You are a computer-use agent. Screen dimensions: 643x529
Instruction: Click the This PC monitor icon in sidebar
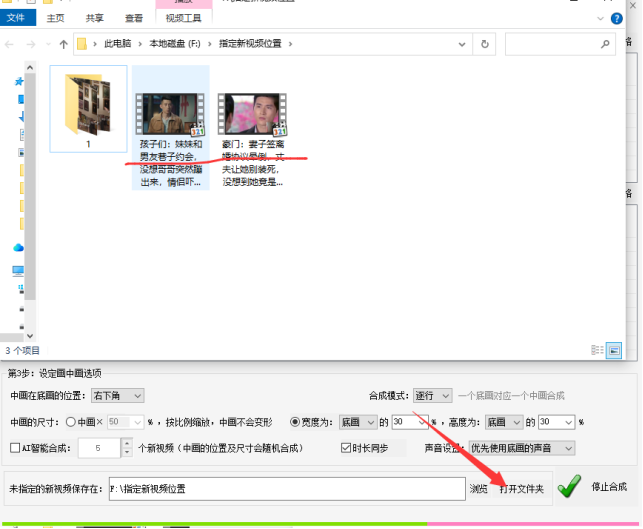click(x=18, y=271)
